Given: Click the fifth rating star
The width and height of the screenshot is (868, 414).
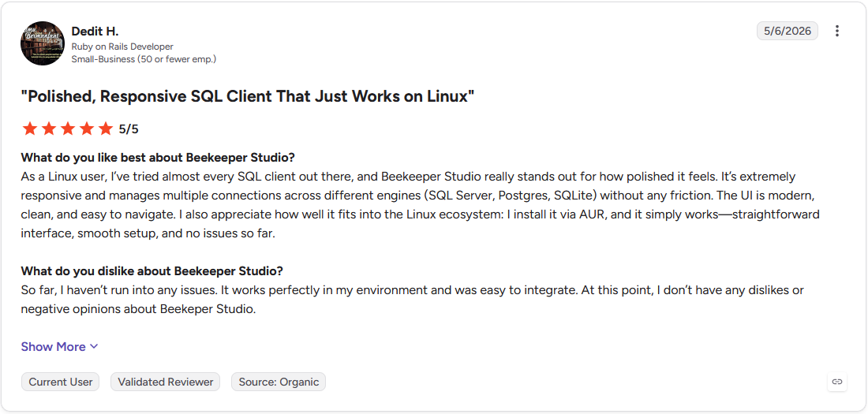Looking at the screenshot, I should pyautogui.click(x=105, y=129).
